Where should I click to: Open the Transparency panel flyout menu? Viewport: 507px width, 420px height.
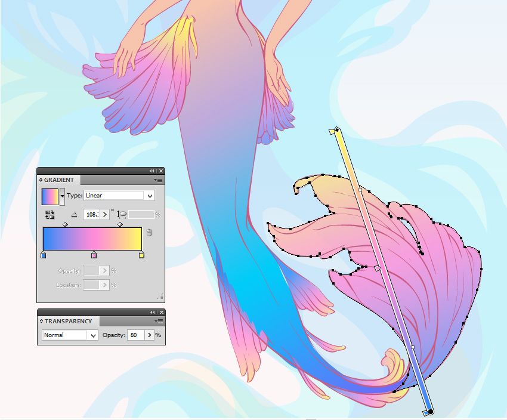tap(159, 321)
